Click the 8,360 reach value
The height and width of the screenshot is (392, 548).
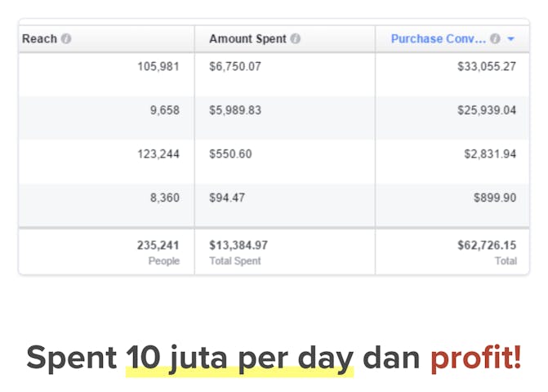tap(164, 198)
